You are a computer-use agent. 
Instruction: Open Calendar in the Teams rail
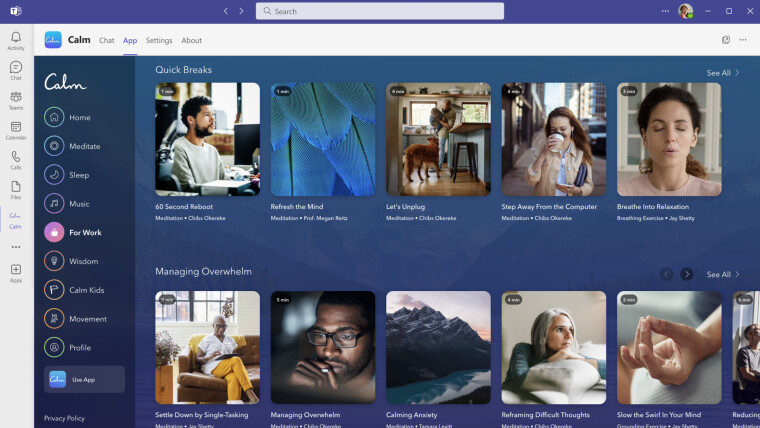(16, 127)
